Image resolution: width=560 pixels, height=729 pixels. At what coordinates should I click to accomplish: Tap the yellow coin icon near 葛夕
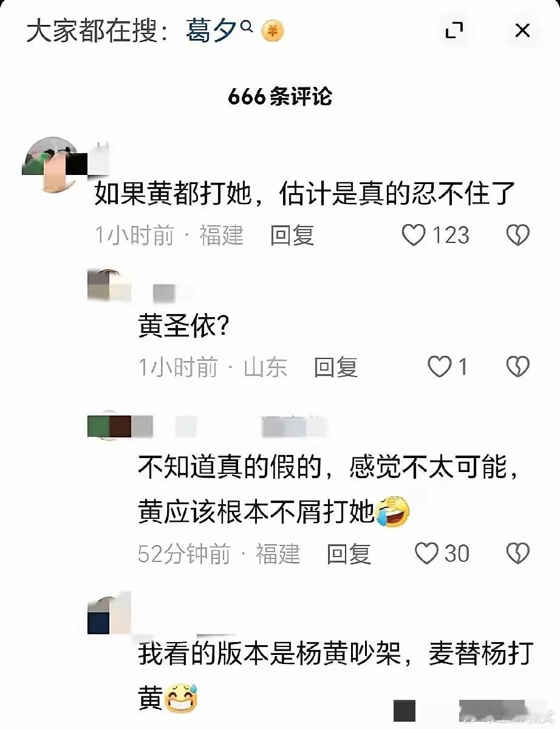[273, 31]
